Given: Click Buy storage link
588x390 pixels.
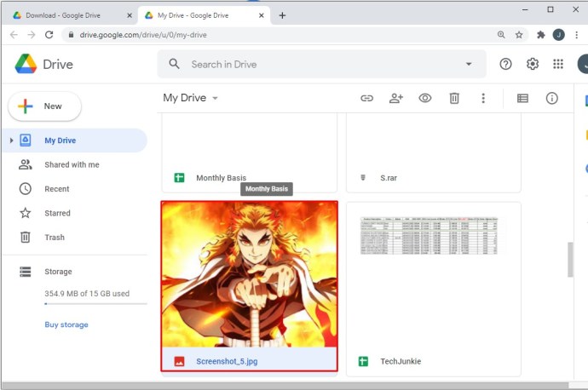Looking at the screenshot, I should 66,324.
